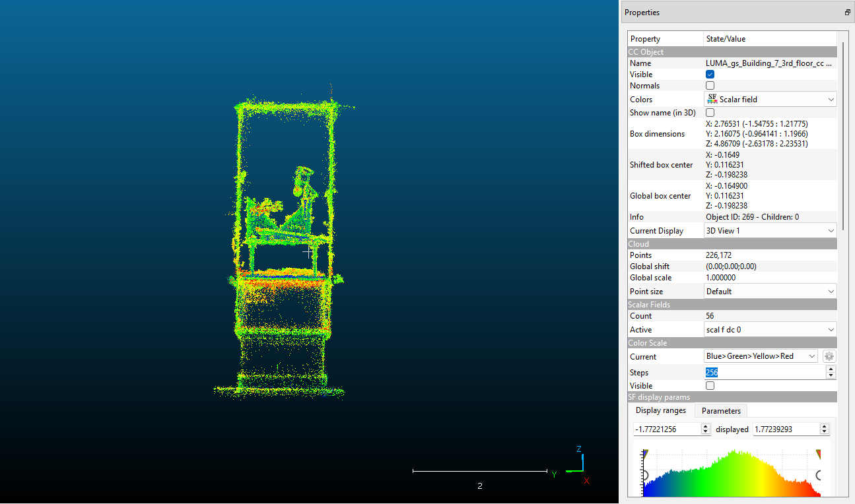Open the Blue>Green>Yellow>Red color scale dropdown
Screen dimensions: 855x504
pyautogui.click(x=761, y=356)
